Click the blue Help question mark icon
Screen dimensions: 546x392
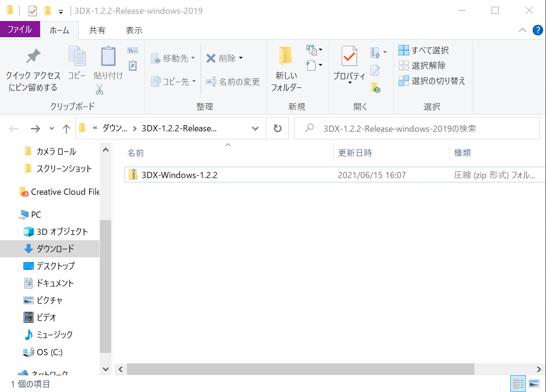point(537,30)
